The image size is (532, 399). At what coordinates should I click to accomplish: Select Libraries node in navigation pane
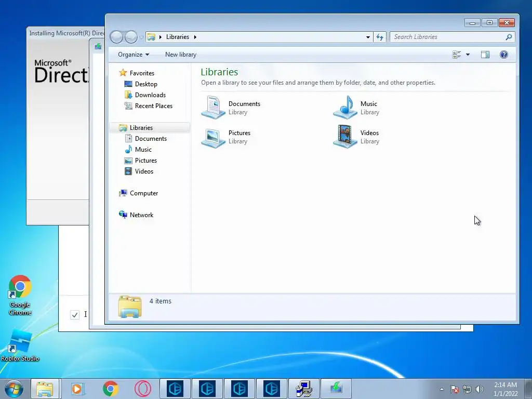[x=141, y=128]
